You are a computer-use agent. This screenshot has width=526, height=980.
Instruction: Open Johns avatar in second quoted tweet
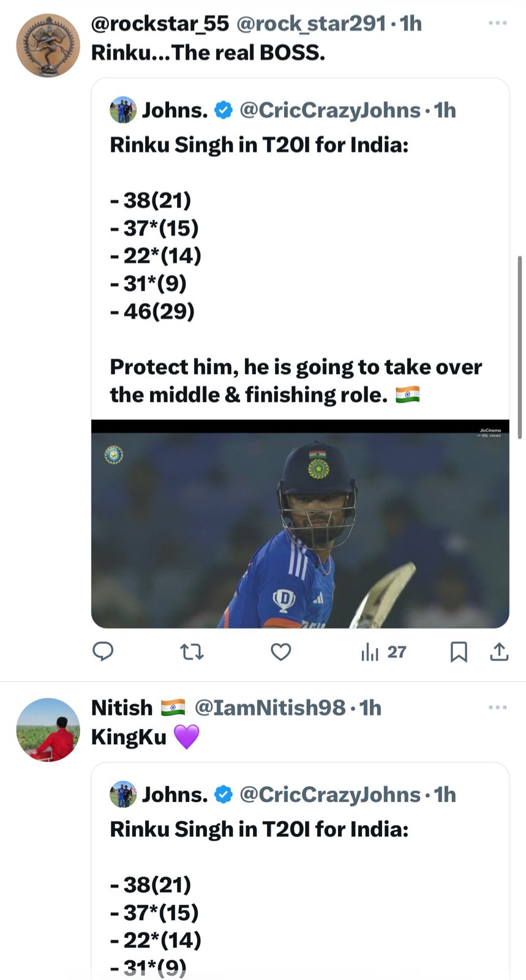click(x=123, y=794)
